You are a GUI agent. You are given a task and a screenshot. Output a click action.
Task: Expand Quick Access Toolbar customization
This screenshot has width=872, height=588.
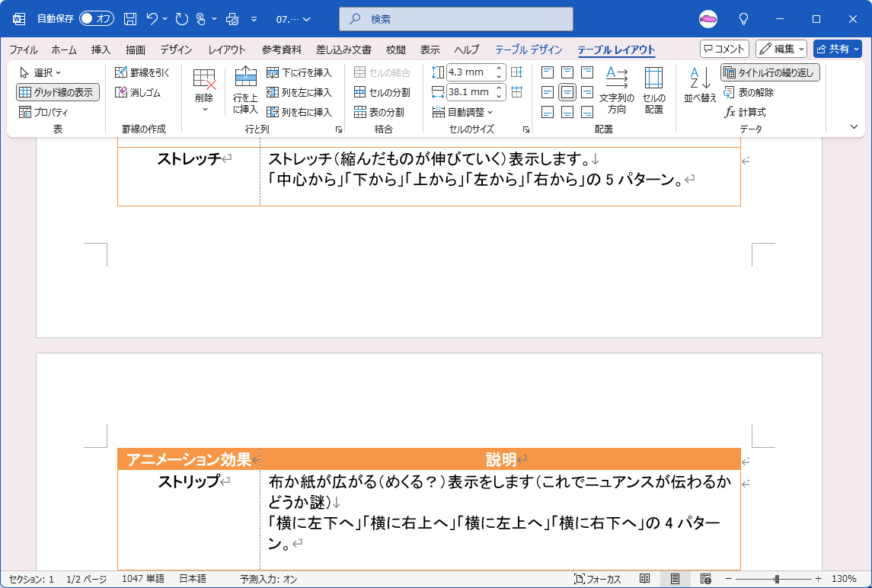click(x=254, y=19)
